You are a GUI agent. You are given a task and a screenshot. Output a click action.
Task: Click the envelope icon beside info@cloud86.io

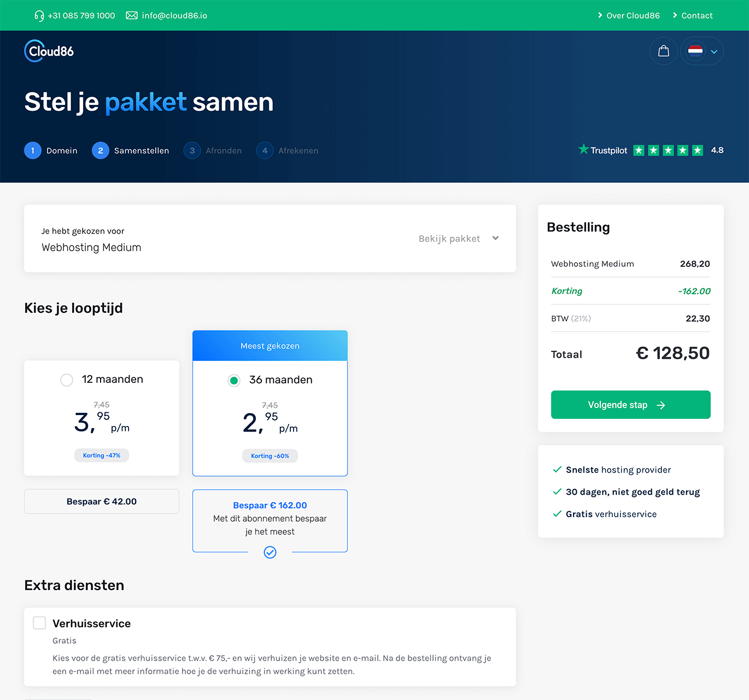click(131, 15)
